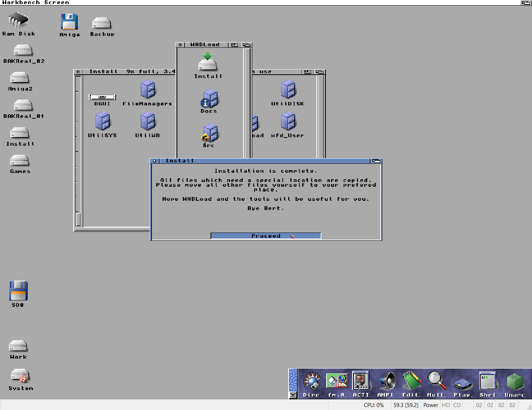
Task: Select the Games drive icon
Action: click(20, 164)
